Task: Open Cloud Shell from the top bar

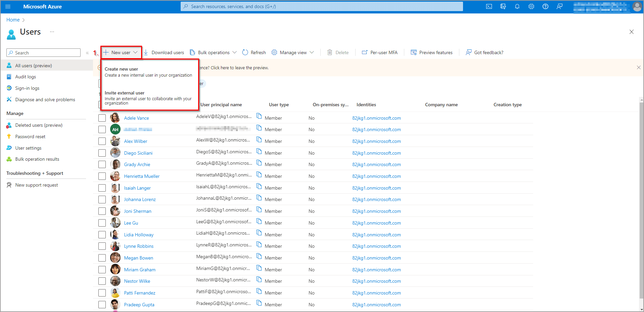Action: pyautogui.click(x=489, y=6)
